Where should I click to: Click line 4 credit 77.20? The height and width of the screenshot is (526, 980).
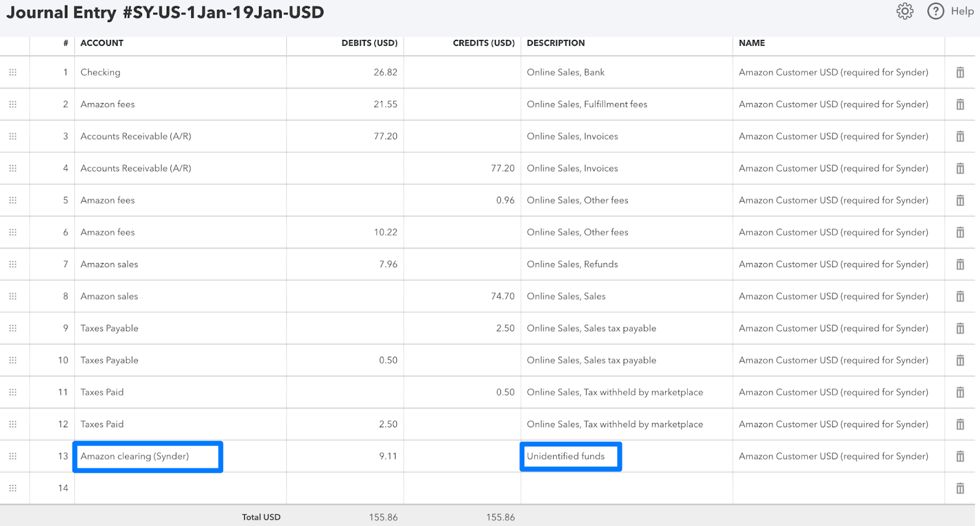click(x=502, y=168)
